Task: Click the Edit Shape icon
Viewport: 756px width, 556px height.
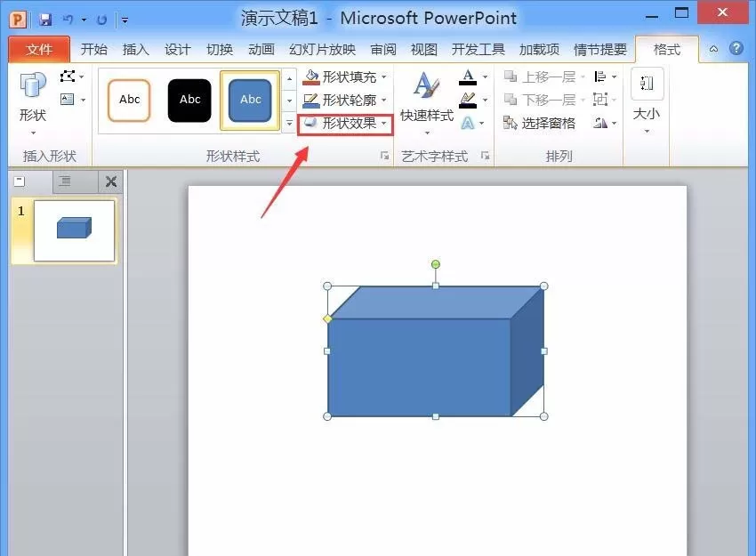Action: coord(68,77)
